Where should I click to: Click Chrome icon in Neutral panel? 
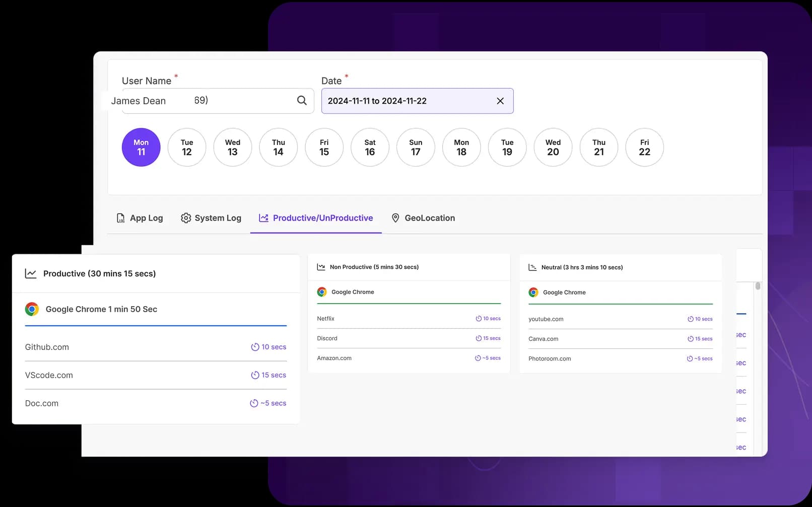click(533, 293)
